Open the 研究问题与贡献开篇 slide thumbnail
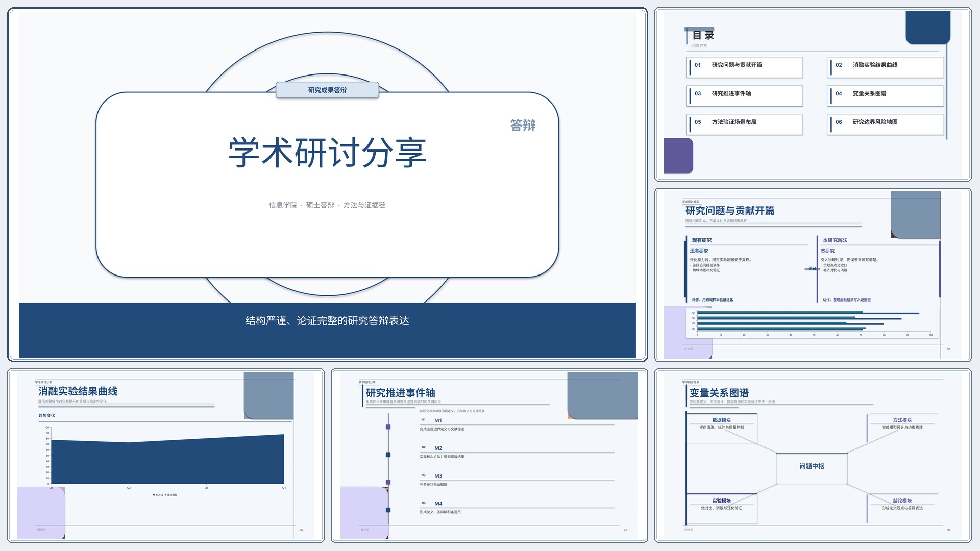This screenshot has height=551, width=980. point(813,275)
